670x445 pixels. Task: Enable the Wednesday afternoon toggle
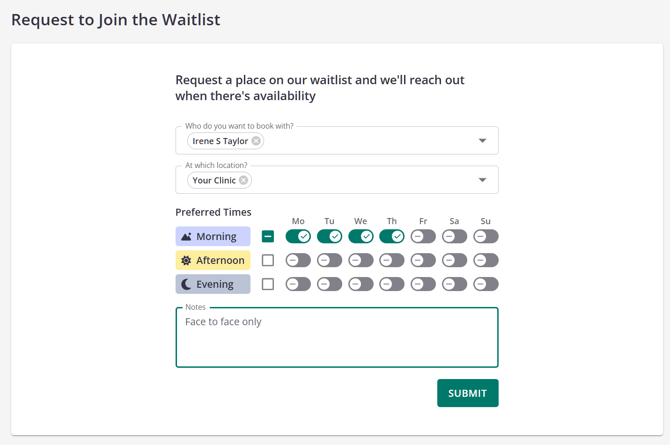tap(361, 260)
